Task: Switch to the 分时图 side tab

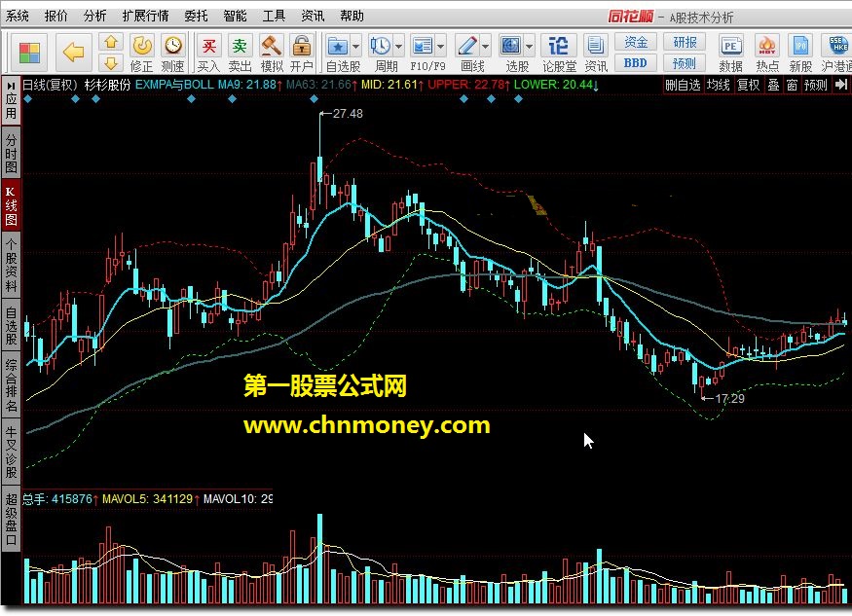Action: (x=11, y=153)
